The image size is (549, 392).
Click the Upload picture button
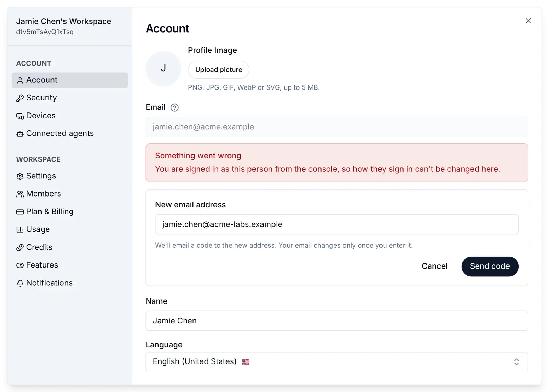point(219,70)
